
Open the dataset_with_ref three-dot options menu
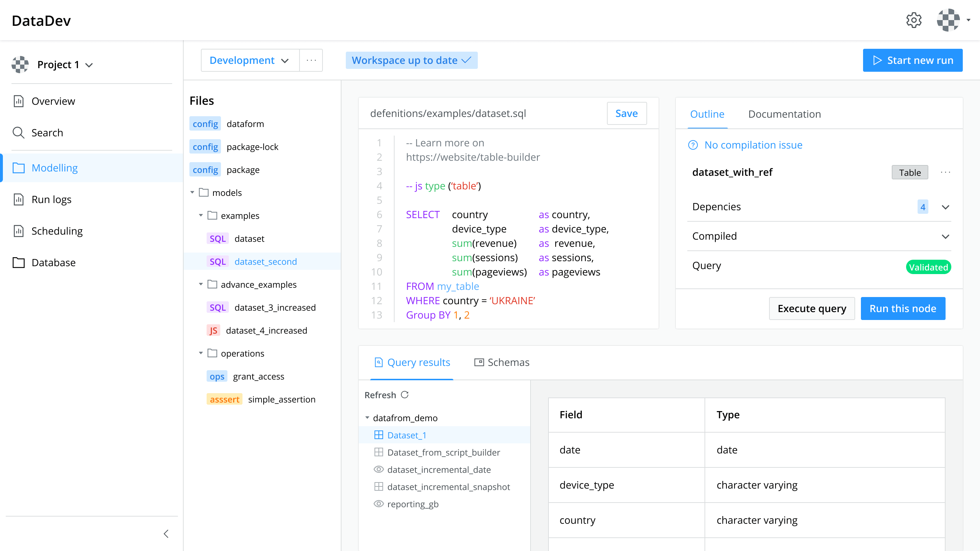[945, 172]
